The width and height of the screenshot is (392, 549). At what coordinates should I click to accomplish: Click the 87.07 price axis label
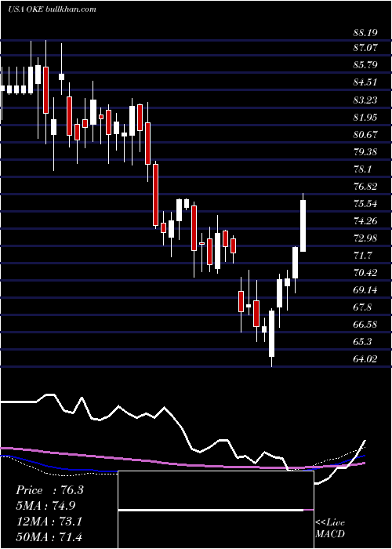pyautogui.click(x=365, y=47)
